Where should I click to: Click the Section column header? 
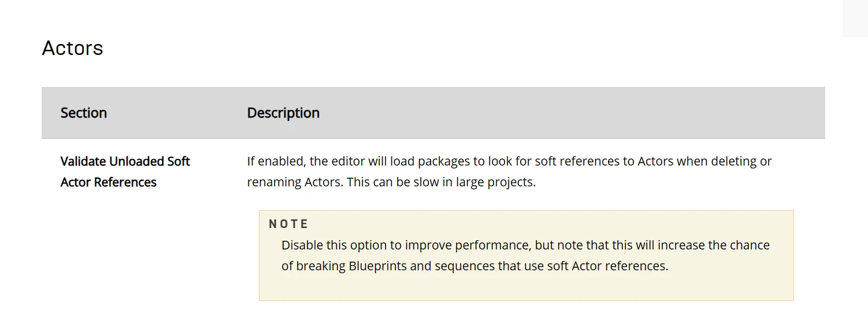[84, 113]
